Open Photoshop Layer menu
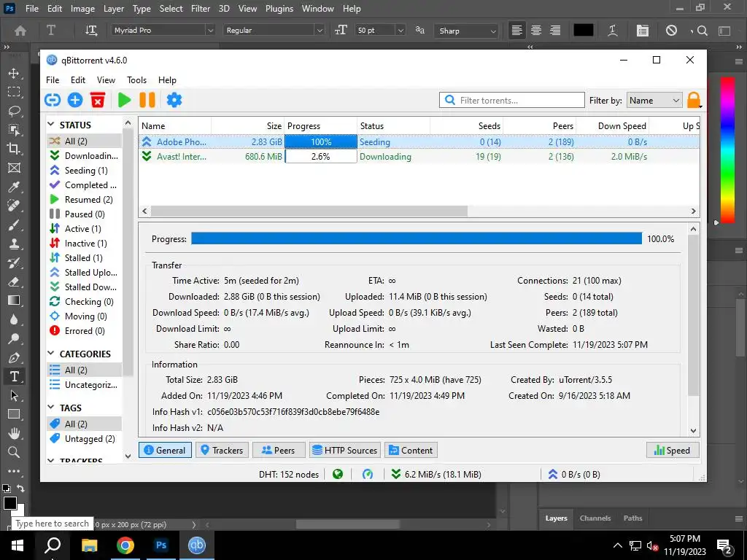 [114, 9]
